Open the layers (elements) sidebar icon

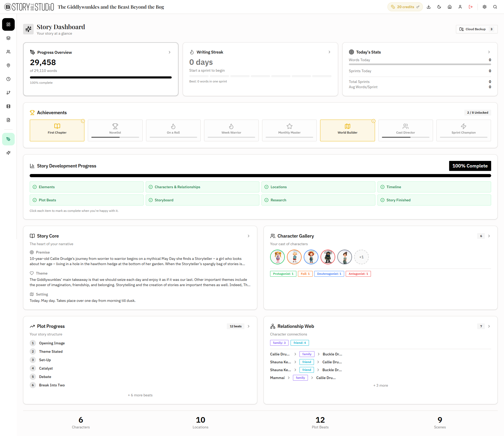[8, 38]
